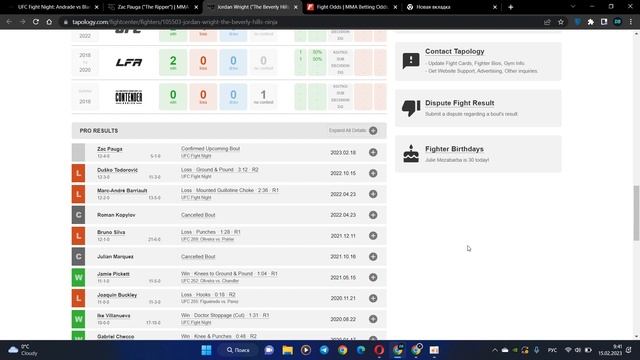
Task: Expand details for the Joaquin Buckley fight
Action: [373, 298]
